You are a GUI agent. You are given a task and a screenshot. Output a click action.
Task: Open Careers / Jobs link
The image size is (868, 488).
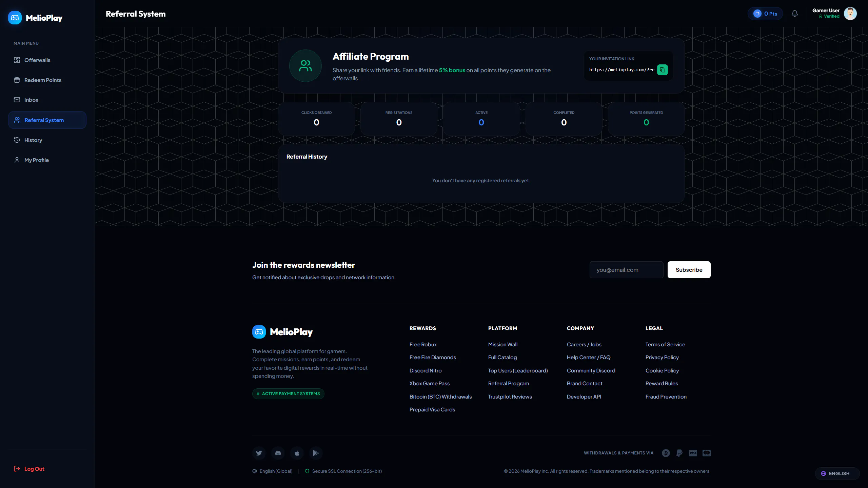coord(584,344)
